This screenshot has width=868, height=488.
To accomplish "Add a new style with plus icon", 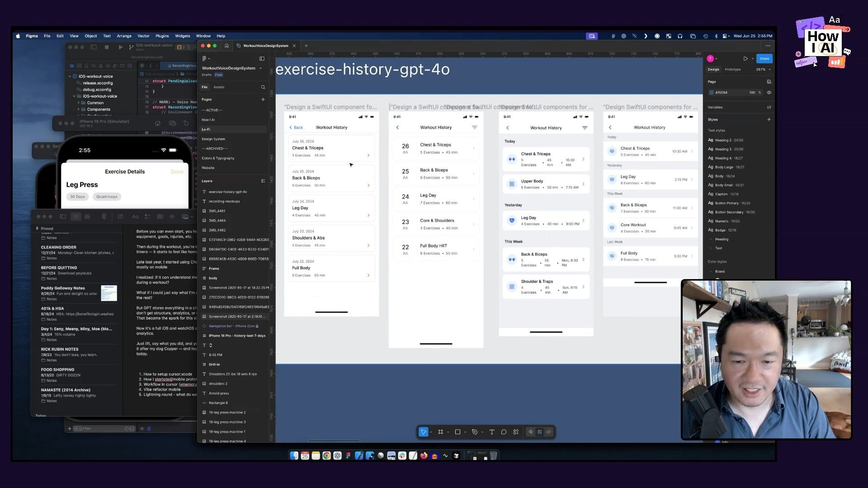I will point(769,119).
